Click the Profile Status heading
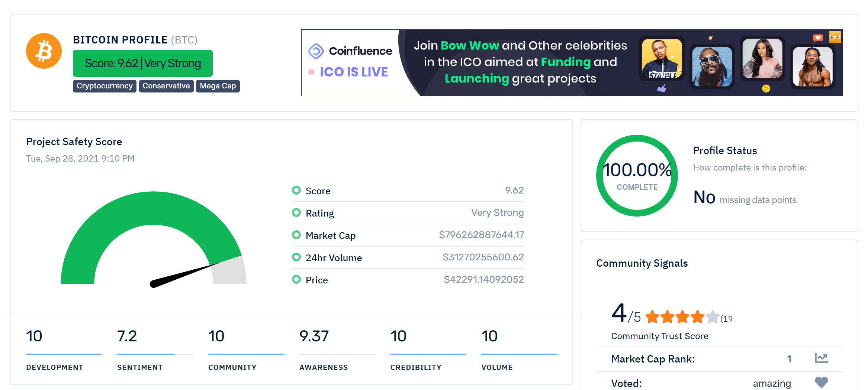This screenshot has width=868, height=390. [x=725, y=150]
